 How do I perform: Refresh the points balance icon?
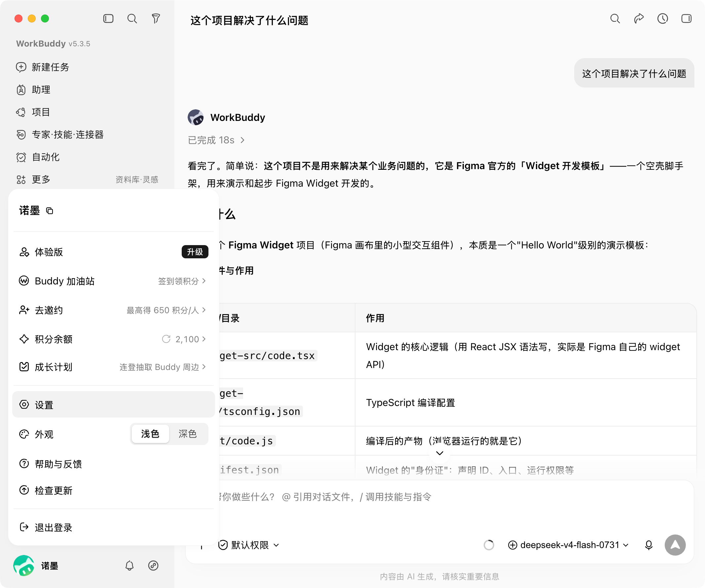tap(166, 339)
